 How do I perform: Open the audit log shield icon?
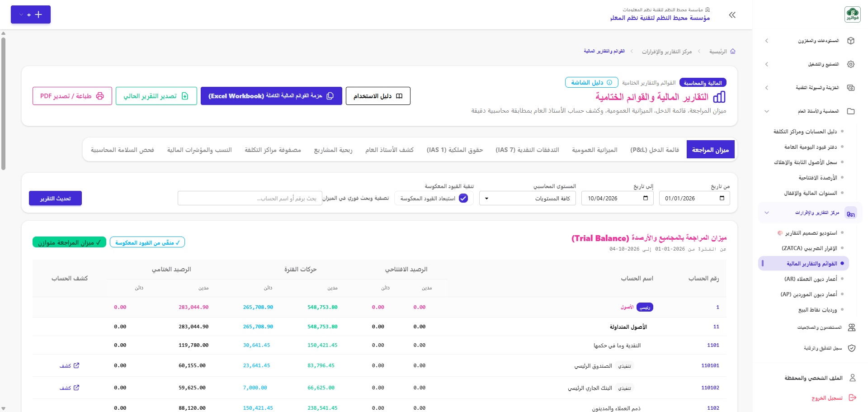tap(852, 348)
